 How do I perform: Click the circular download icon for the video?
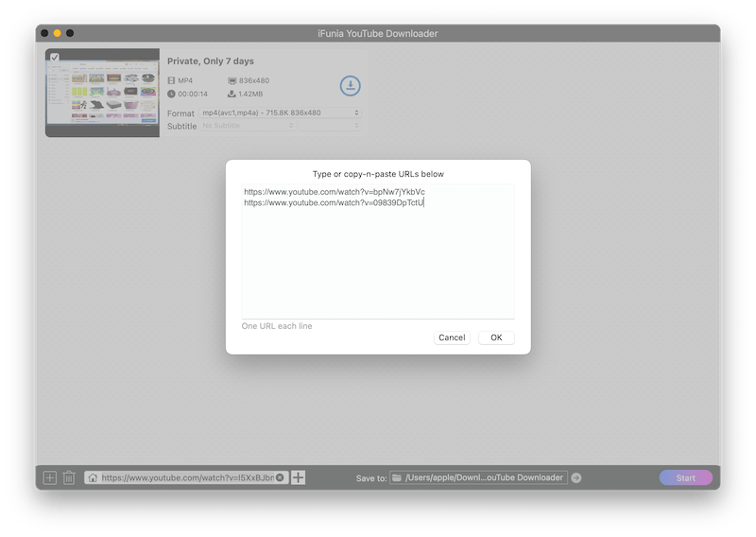point(350,86)
